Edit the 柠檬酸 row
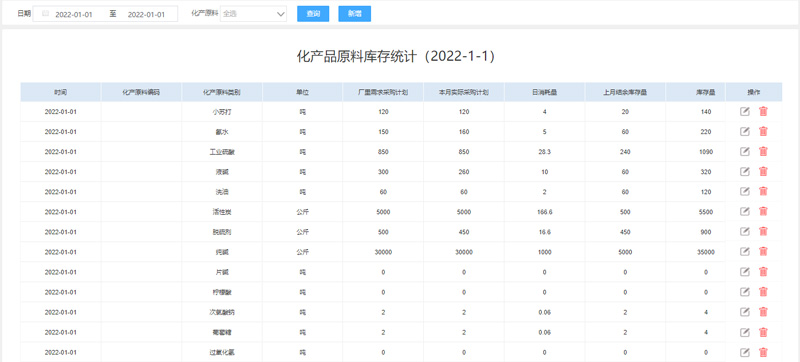The image size is (800, 362). point(744,292)
